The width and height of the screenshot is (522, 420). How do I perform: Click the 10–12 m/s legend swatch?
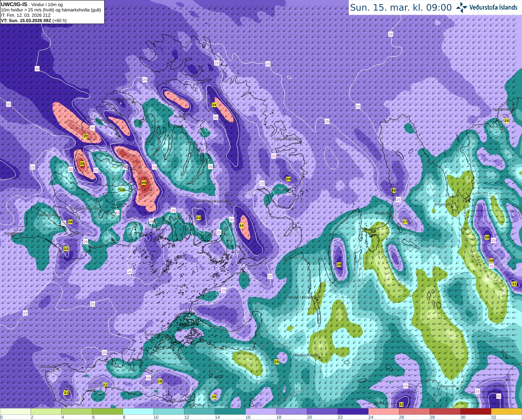pos(169,411)
